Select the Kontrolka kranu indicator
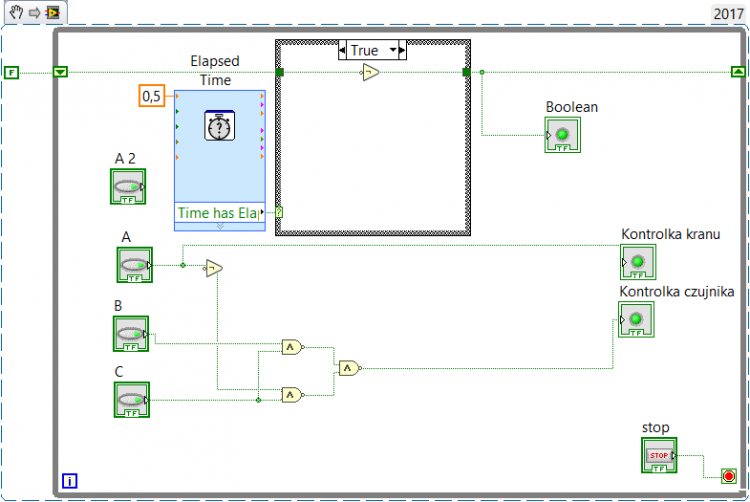This screenshot has width=750, height=502. point(638,262)
